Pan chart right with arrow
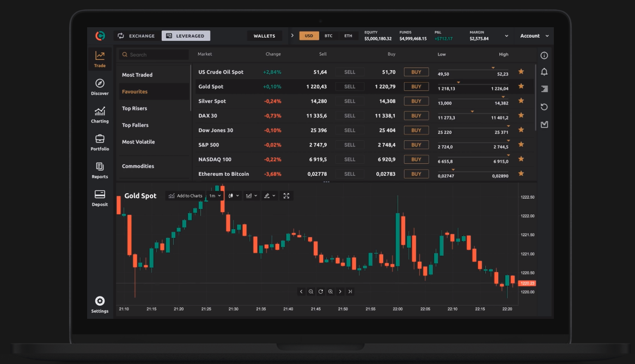Screen dimensions: 635x364 tap(340, 292)
